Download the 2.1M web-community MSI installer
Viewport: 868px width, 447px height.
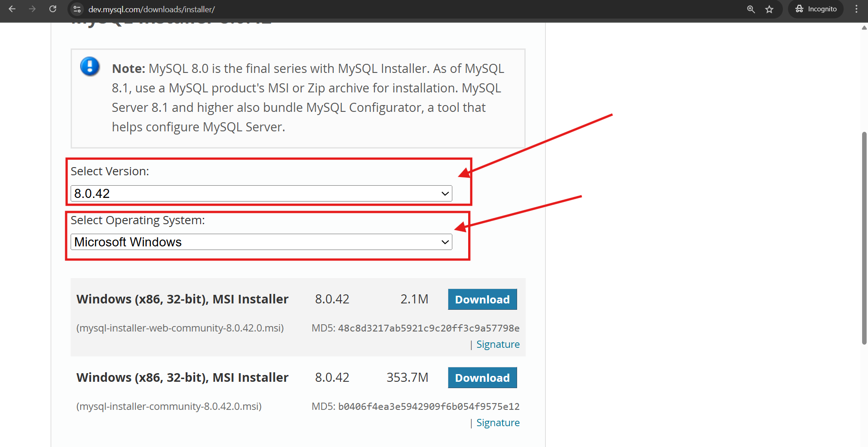[x=482, y=299]
